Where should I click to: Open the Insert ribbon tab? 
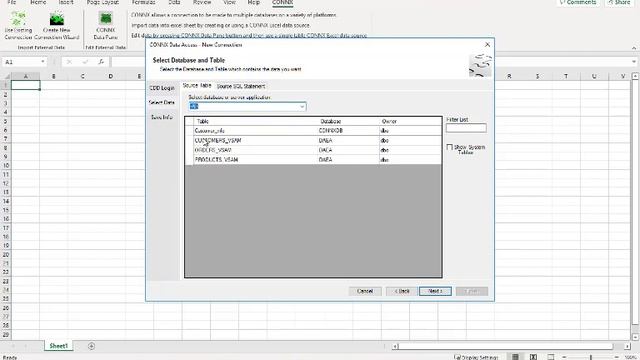coord(66,2)
